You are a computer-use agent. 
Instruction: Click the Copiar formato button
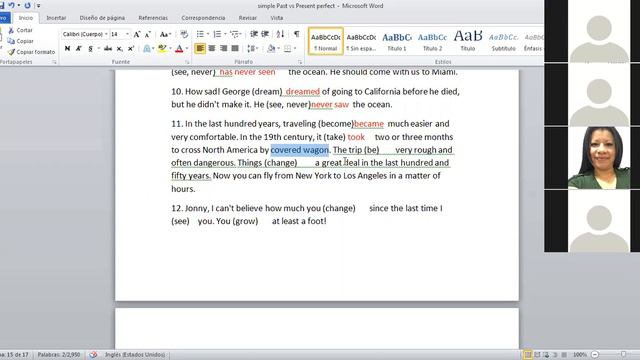(x=31, y=52)
